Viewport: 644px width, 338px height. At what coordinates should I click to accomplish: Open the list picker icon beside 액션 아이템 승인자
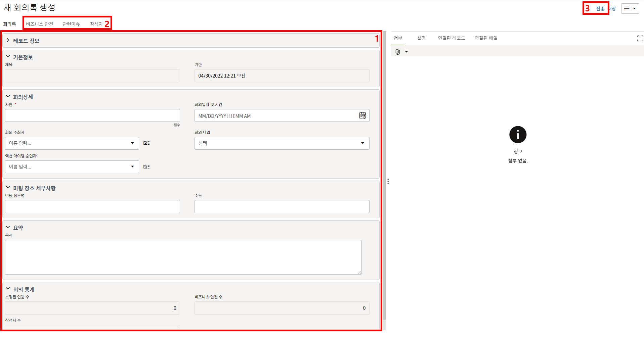[146, 167]
